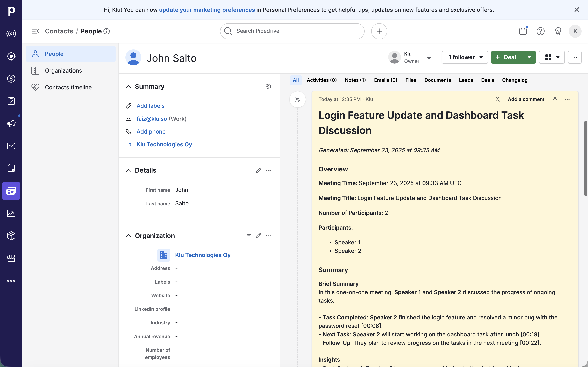Screen dimensions: 588x367
Task: Open Insights chart icon in sidebar
Action: click(x=11, y=213)
